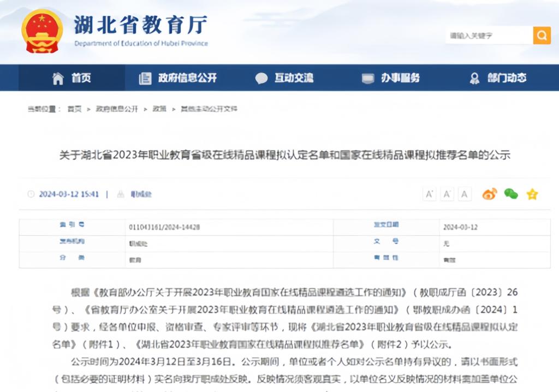559x392 pixels.
Task: Click the orange search magnifier button
Action: tap(542, 35)
